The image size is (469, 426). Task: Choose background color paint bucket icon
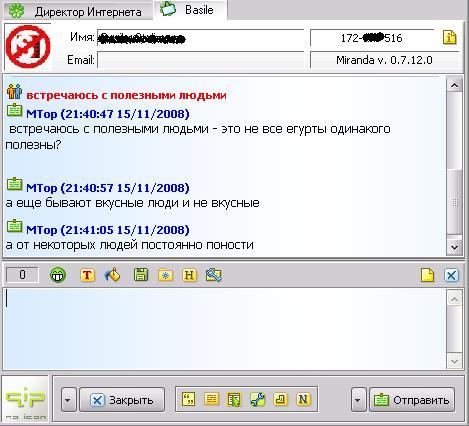click(112, 275)
